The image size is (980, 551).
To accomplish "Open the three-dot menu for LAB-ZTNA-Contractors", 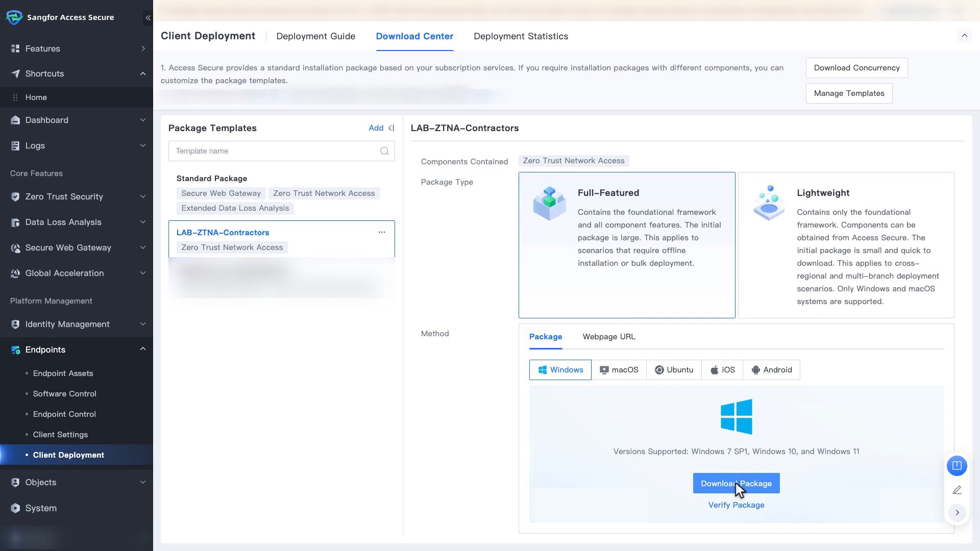I will pos(382,232).
